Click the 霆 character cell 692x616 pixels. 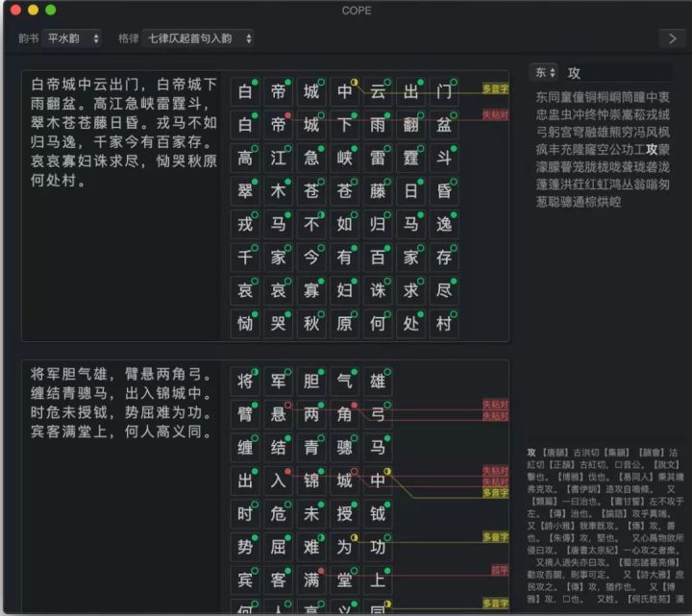coord(411,158)
